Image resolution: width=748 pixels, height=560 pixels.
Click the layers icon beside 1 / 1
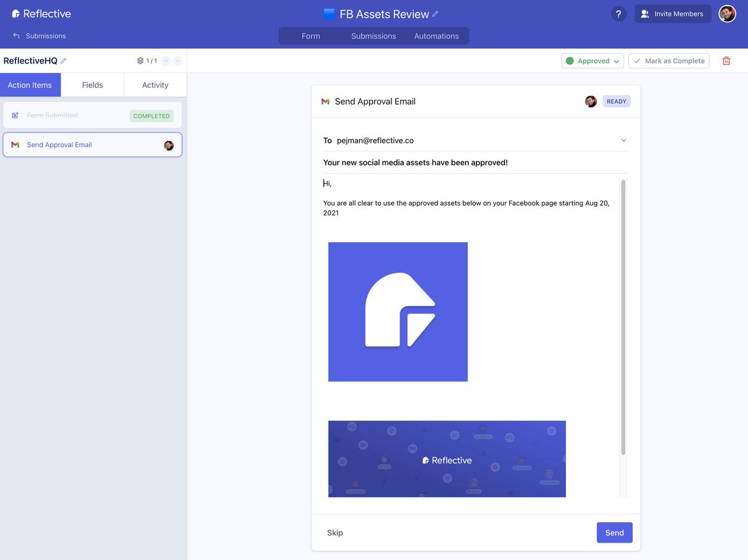(x=140, y=61)
